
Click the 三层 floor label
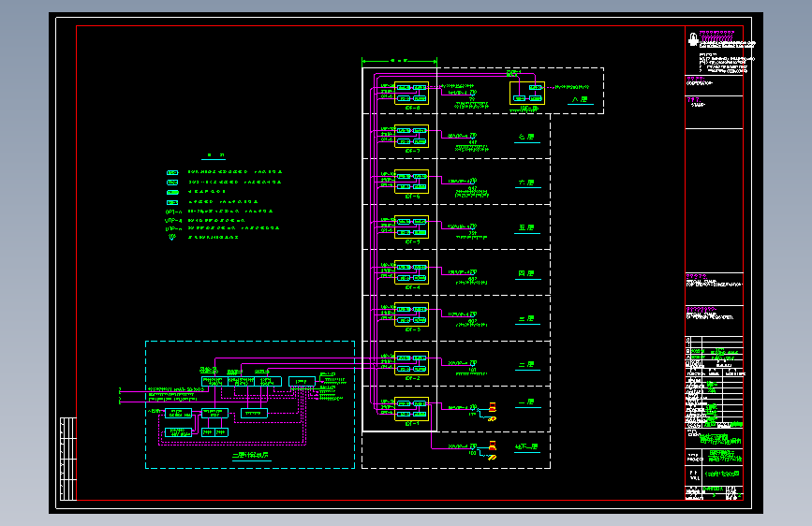pyautogui.click(x=526, y=319)
